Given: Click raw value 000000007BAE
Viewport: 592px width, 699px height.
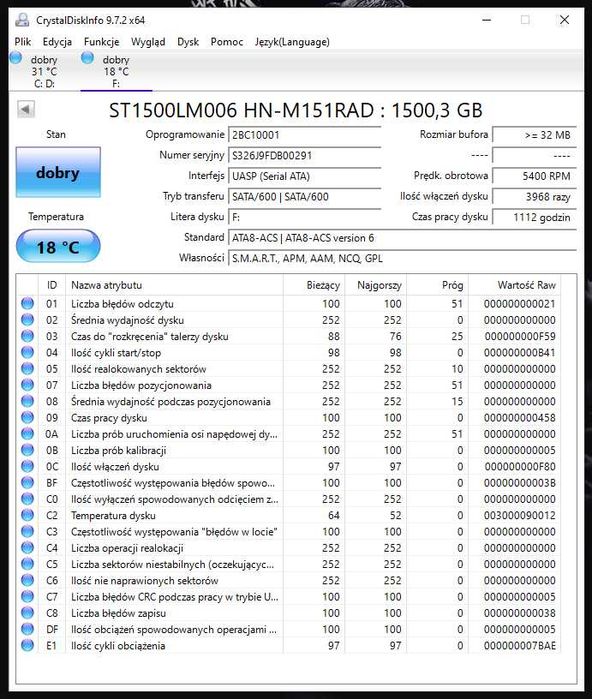Looking at the screenshot, I should (520, 646).
